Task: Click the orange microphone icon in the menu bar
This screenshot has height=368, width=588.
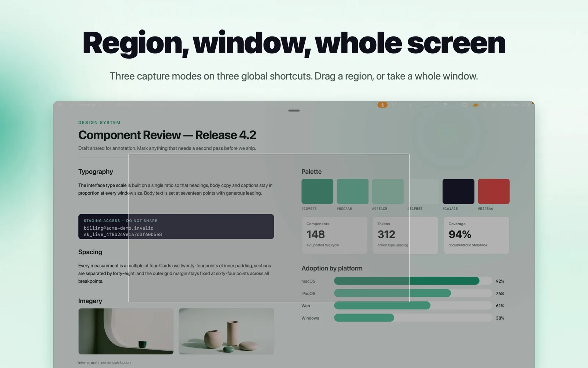Action: (x=382, y=105)
